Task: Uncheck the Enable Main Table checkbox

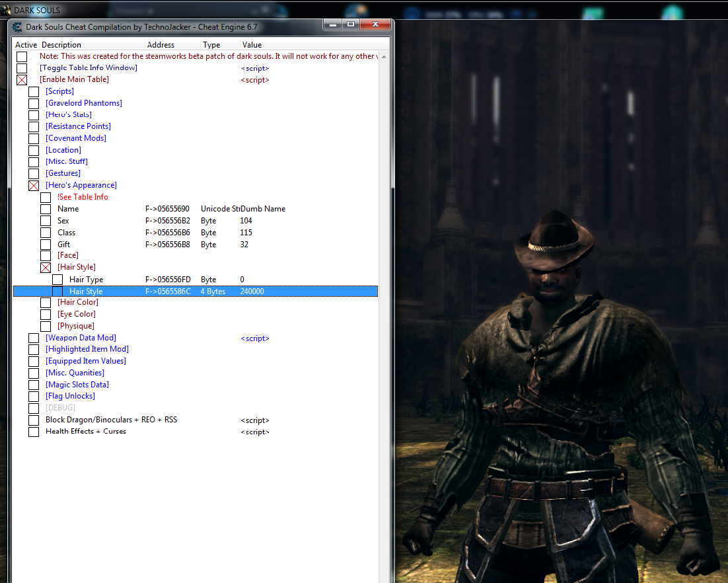Action: (x=22, y=80)
